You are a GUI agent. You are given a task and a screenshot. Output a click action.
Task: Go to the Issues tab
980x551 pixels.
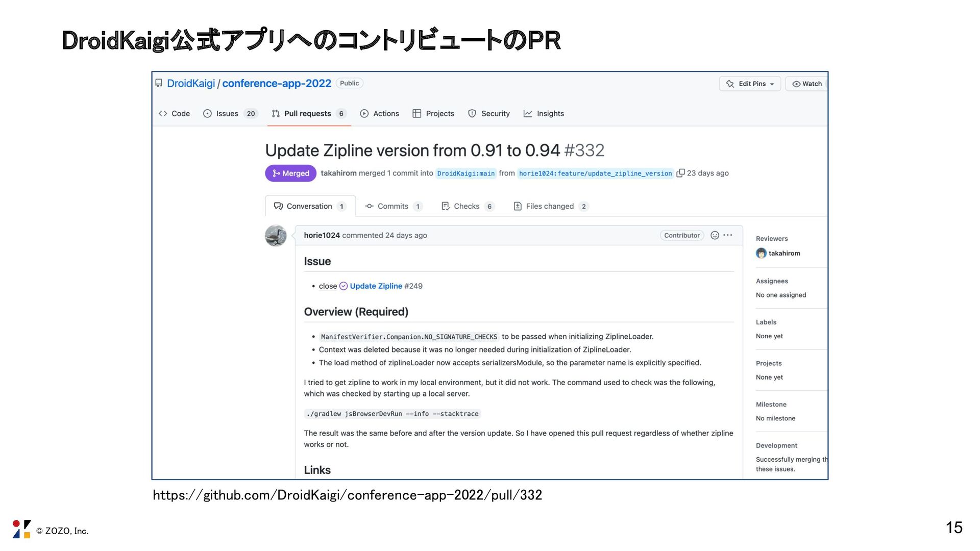(227, 114)
